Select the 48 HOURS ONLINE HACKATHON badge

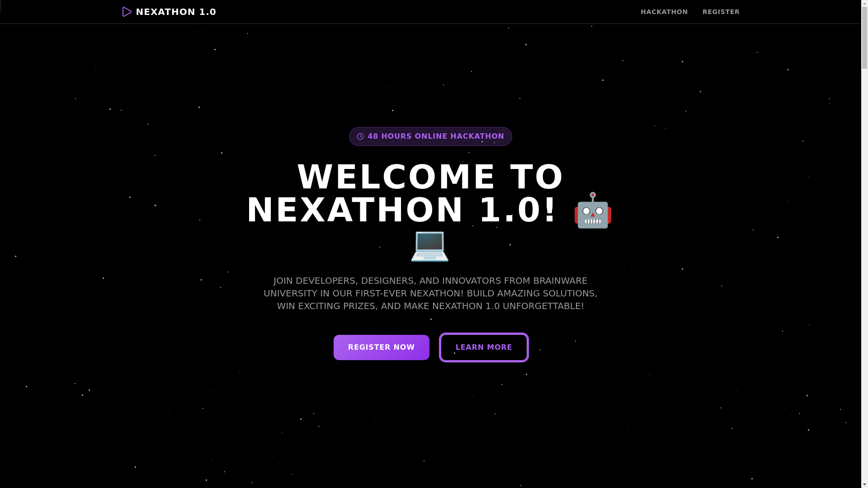[430, 136]
